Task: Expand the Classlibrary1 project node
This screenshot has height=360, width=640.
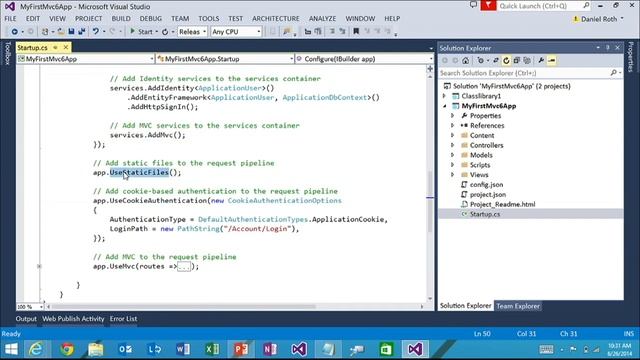Action: (445, 96)
